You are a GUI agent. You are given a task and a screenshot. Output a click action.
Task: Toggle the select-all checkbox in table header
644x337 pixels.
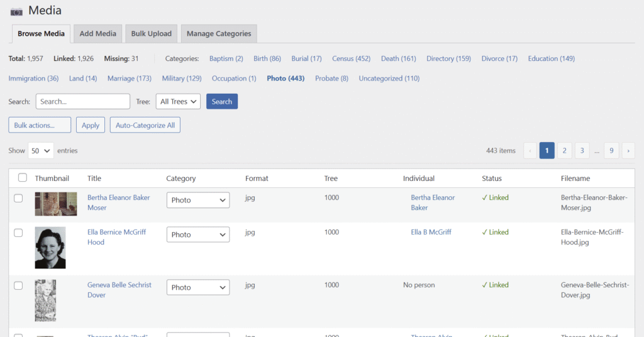tap(23, 178)
